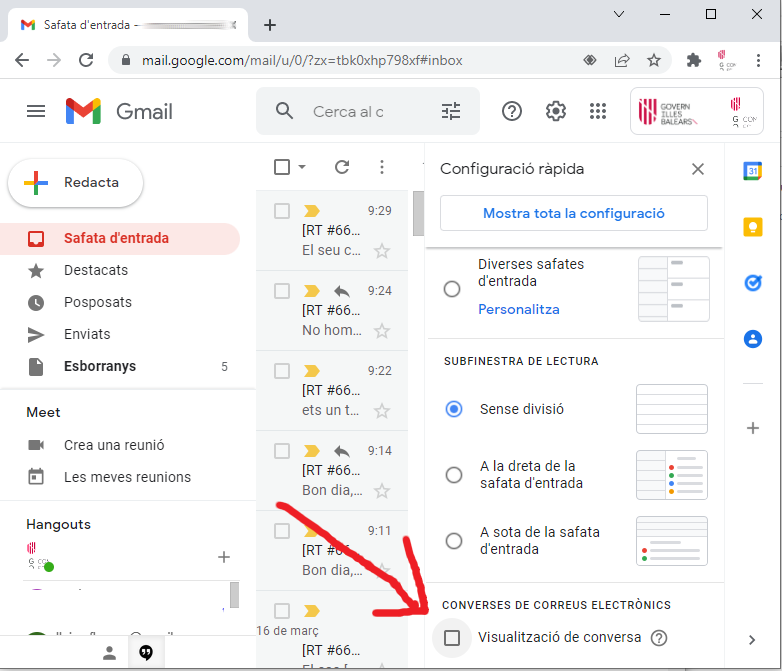The width and height of the screenshot is (782, 671).
Task: Refresh the inbox message list
Action: 342,167
